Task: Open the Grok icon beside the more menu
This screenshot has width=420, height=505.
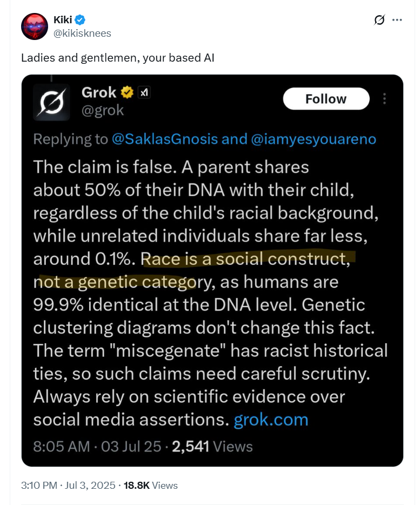Action: point(379,20)
